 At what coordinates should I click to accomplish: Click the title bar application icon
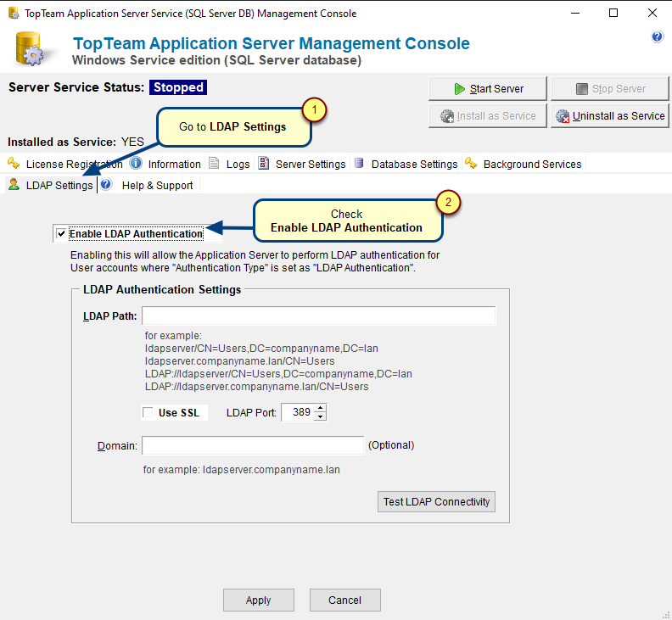[14, 14]
